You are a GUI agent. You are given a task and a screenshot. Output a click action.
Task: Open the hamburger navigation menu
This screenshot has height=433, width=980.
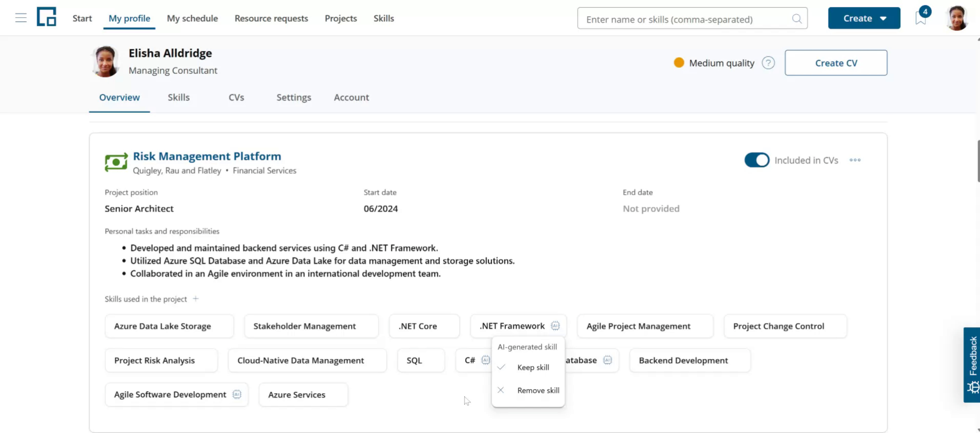(21, 18)
